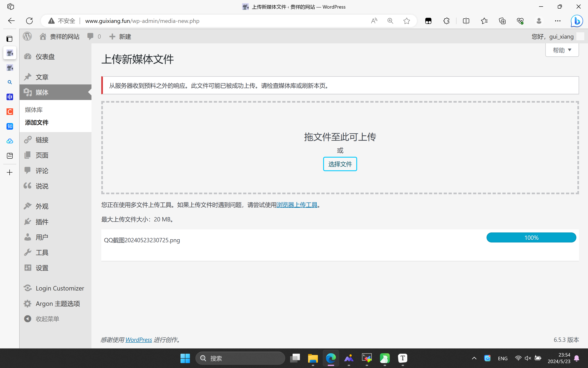
Task: Toggle split screen icon in toolbar
Action: (466, 21)
